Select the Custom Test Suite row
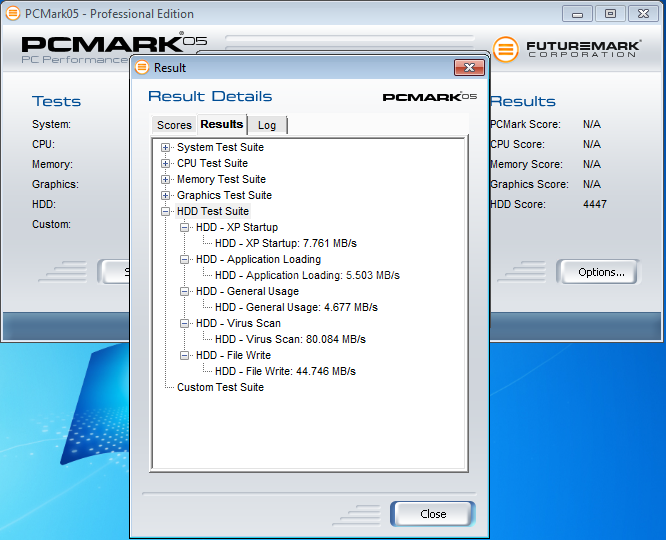 tap(220, 387)
